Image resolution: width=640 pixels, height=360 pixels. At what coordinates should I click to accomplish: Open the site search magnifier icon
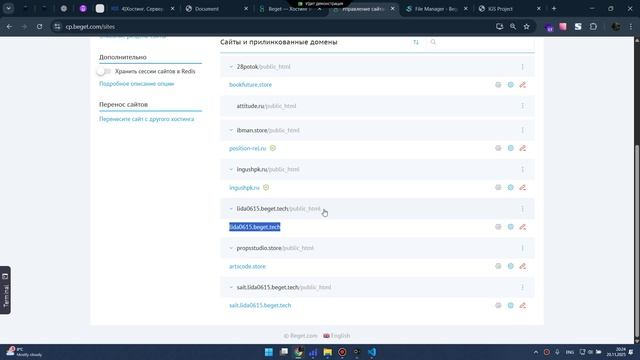433,42
